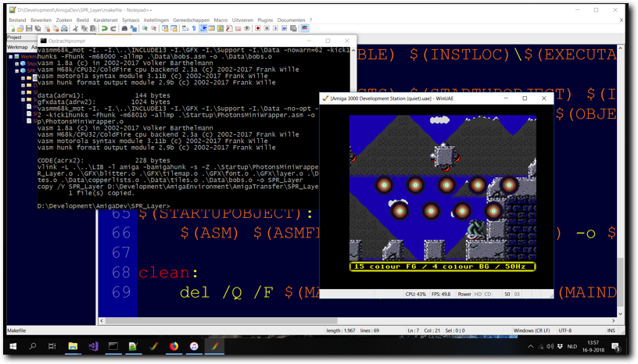Toggle synchronized horizontal scrolling icon
Viewport: 638px width, 364px height.
pyautogui.click(x=174, y=28)
